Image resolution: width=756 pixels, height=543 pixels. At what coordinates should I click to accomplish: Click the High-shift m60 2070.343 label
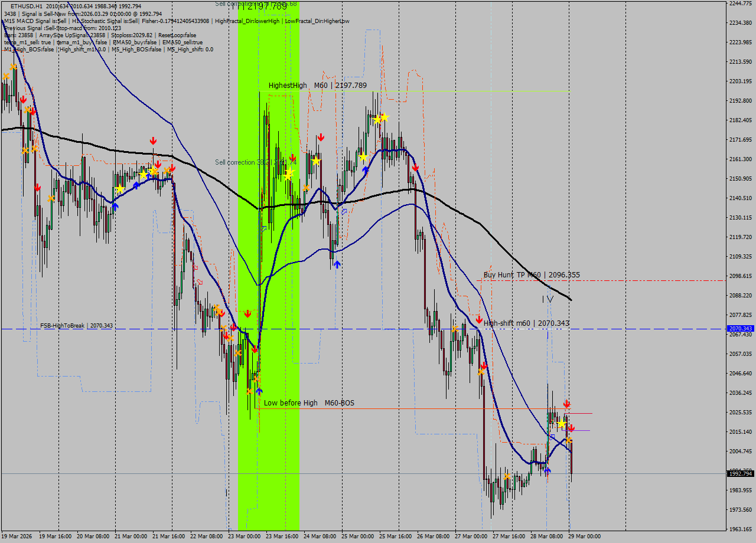pos(526,323)
